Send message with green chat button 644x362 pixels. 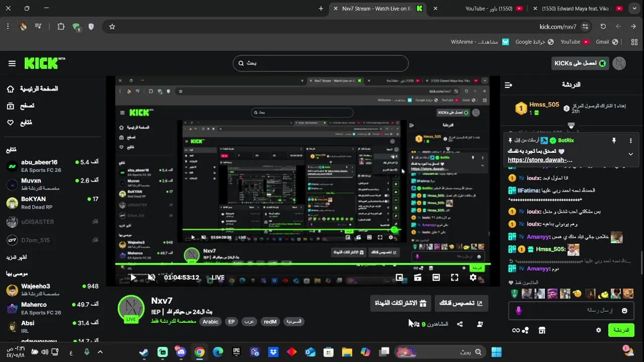[621, 330]
